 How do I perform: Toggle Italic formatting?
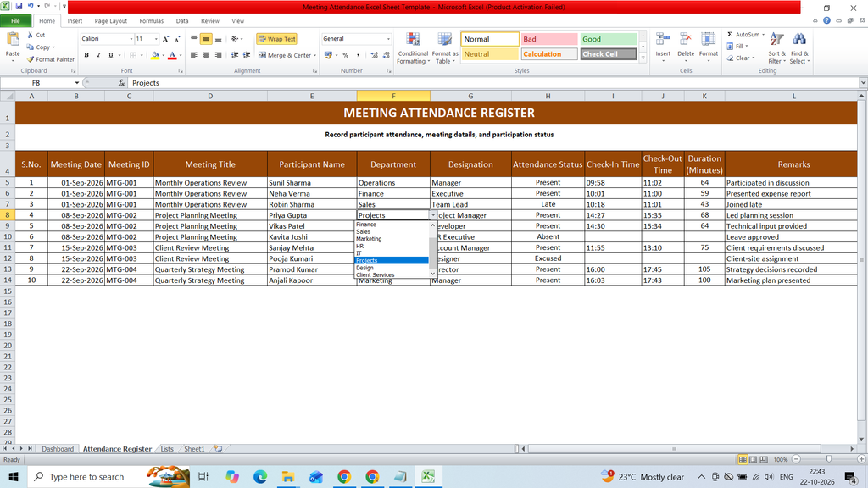pos(98,55)
